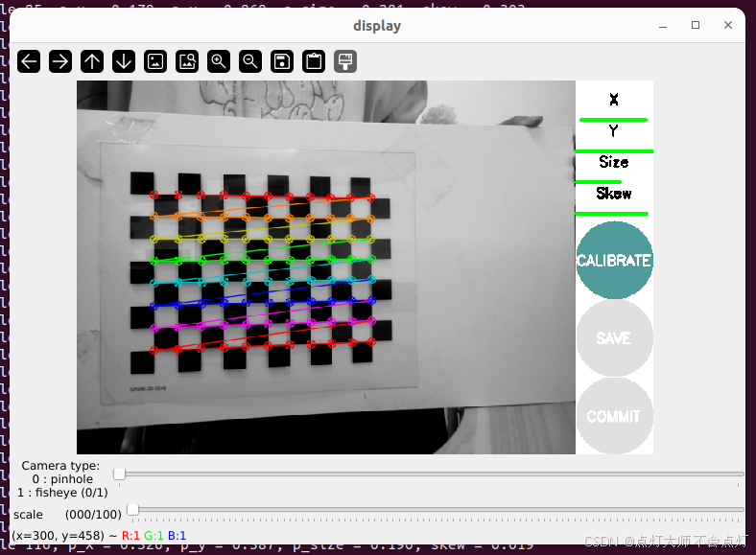The image size is (756, 555).
Task: Click the original-size image icon
Action: (x=155, y=61)
